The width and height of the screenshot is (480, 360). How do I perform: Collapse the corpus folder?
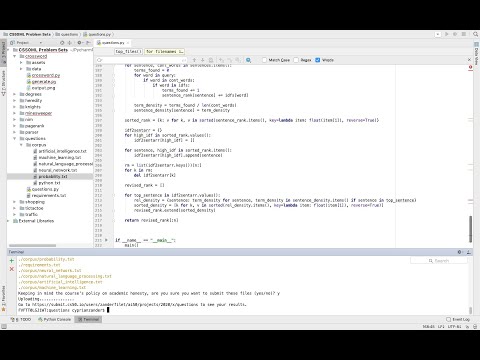coord(21,145)
